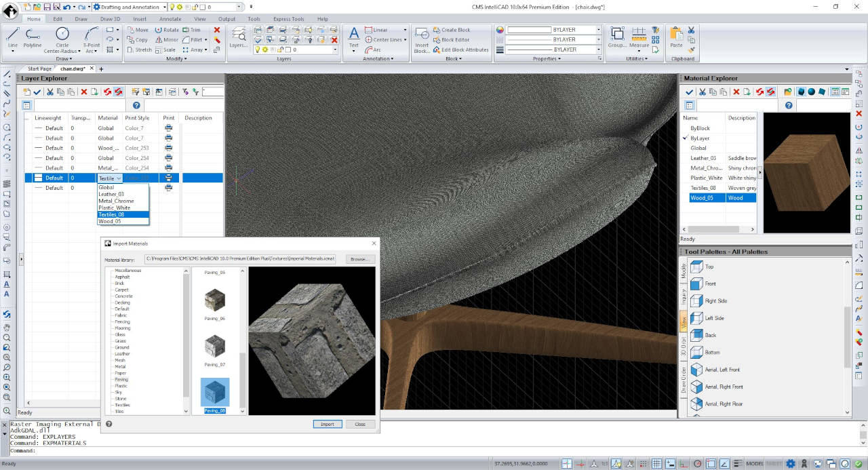Viewport: 868px width, 470px height.
Task: Click the red X delete icon in Layer Explorer
Action: click(x=84, y=92)
